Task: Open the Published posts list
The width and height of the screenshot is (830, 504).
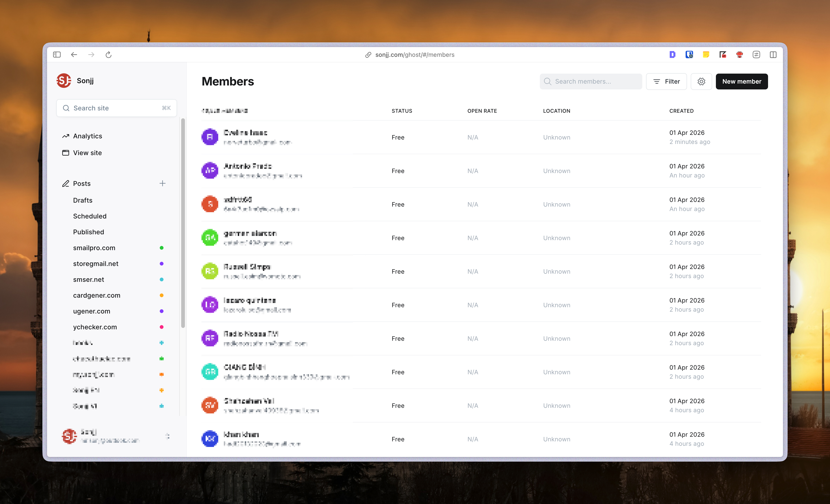Action: pos(88,232)
